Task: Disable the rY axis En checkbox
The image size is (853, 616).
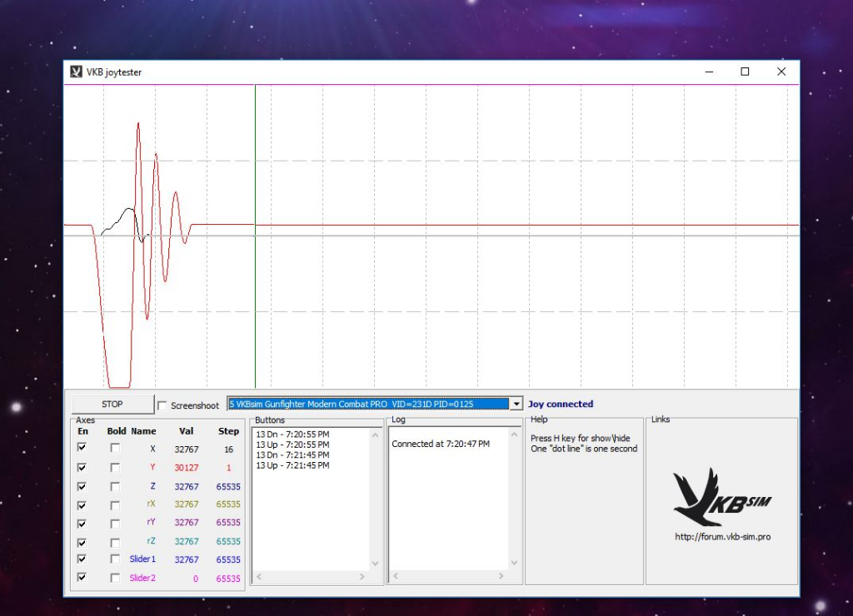Action: coord(82,524)
